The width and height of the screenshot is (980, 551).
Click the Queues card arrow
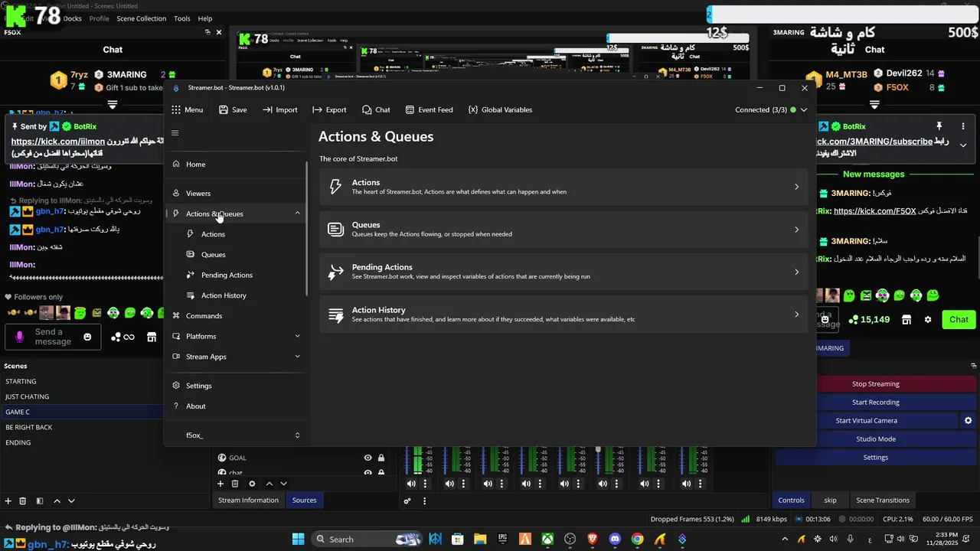[x=796, y=230]
